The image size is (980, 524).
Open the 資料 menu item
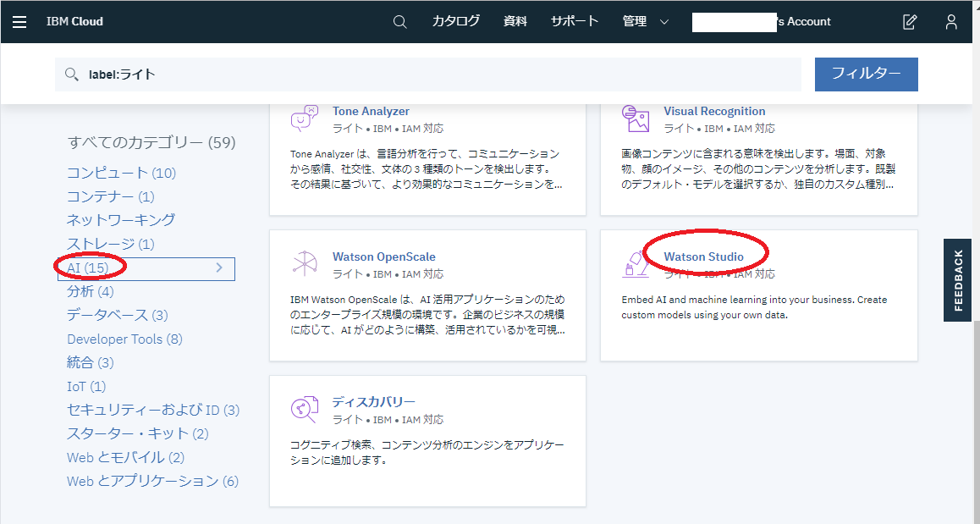point(515,21)
